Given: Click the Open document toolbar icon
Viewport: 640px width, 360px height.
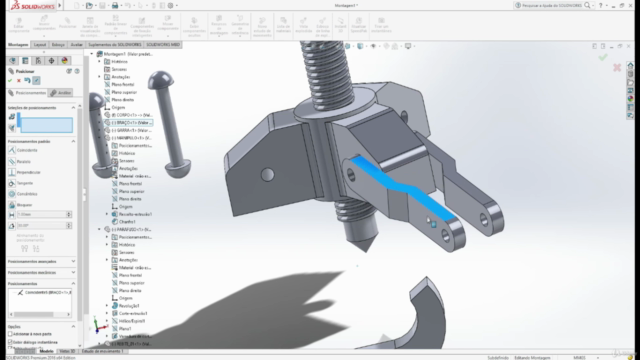Looking at the screenshot, I should tap(89, 5).
